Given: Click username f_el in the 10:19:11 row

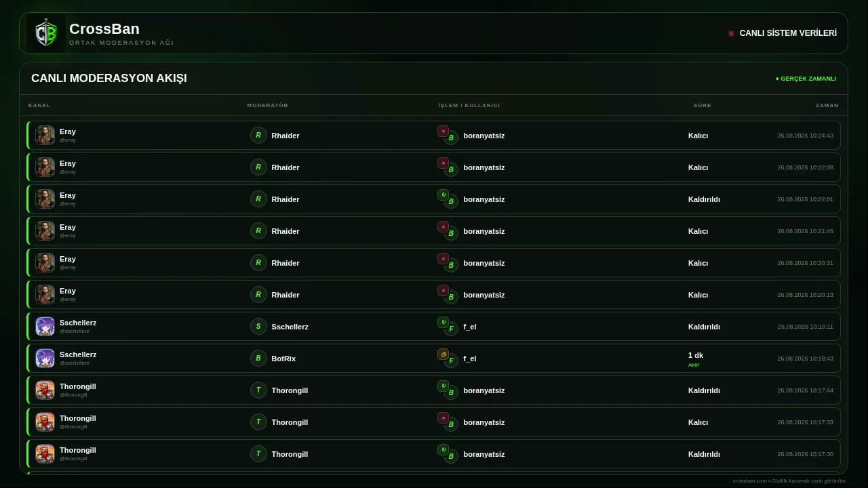Looking at the screenshot, I should coord(470,327).
